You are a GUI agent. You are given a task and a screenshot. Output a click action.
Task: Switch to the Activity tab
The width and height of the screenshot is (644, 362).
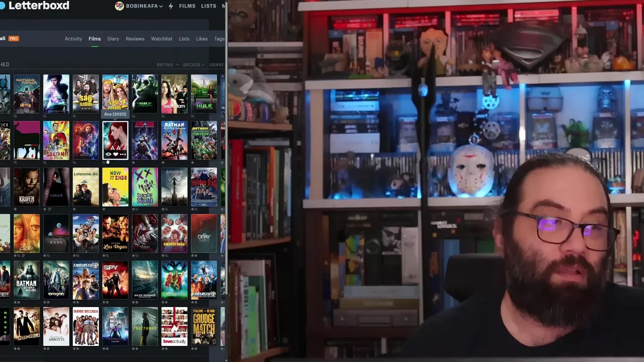coord(73,39)
